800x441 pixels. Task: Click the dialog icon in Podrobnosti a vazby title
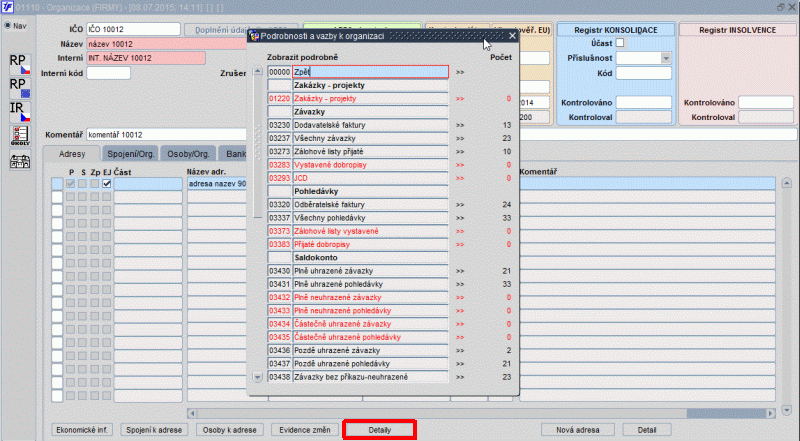[x=254, y=36]
